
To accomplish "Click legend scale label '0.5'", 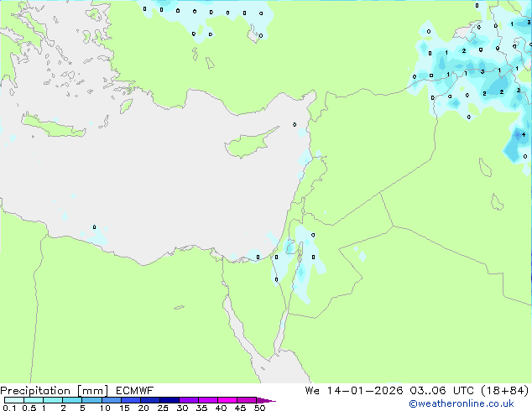I will 29,408.
